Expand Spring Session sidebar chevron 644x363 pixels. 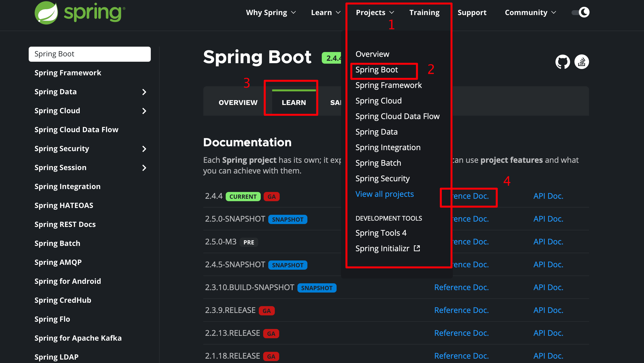(x=144, y=168)
